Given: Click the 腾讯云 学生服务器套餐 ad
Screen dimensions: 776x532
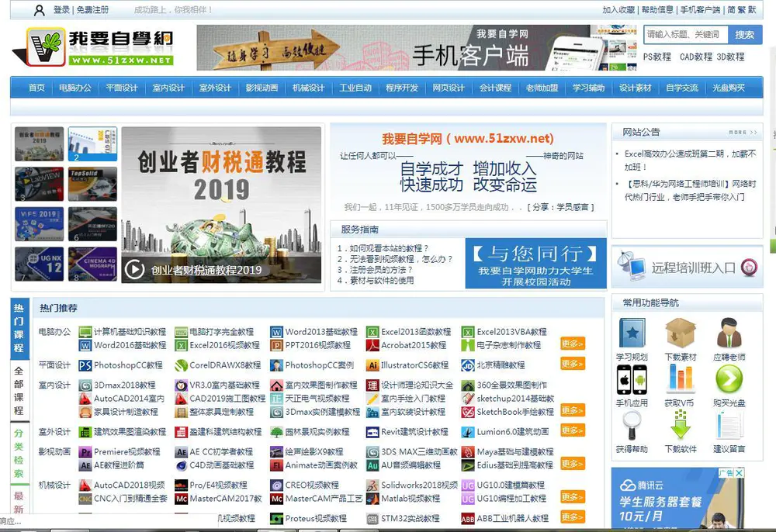Looking at the screenshot, I should (x=677, y=498).
